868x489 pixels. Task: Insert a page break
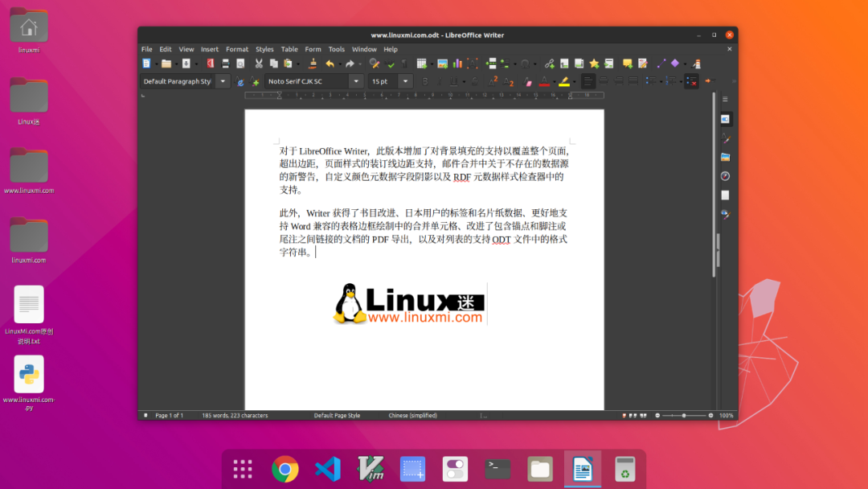click(491, 64)
